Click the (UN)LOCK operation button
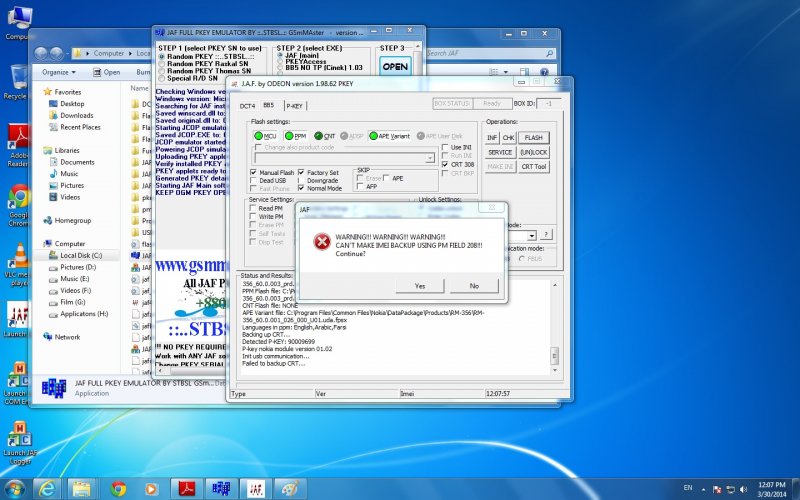The image size is (800, 500). 534,152
